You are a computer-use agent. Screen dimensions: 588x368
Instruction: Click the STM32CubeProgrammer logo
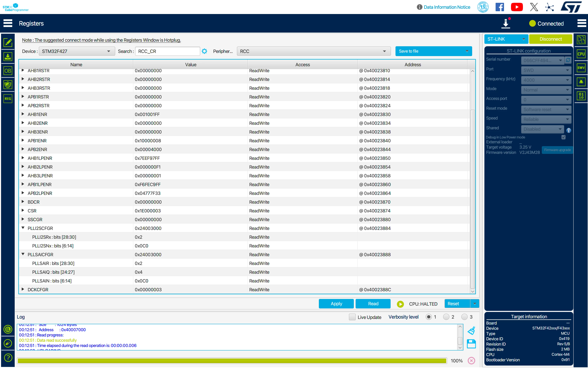coord(16,7)
